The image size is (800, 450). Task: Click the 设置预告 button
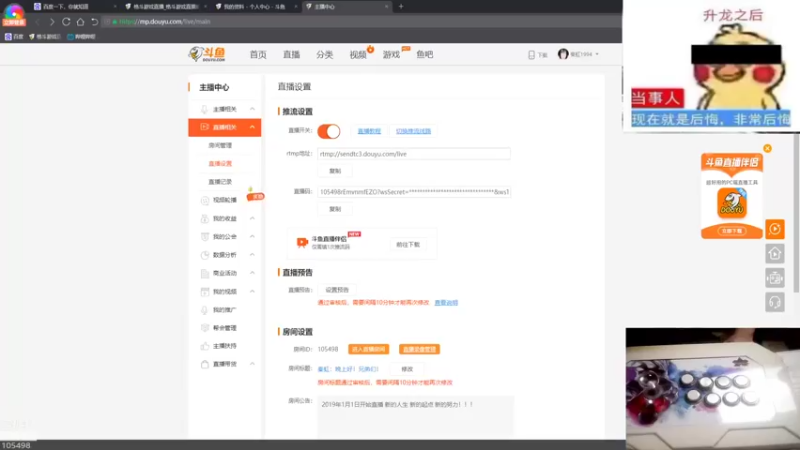point(337,290)
